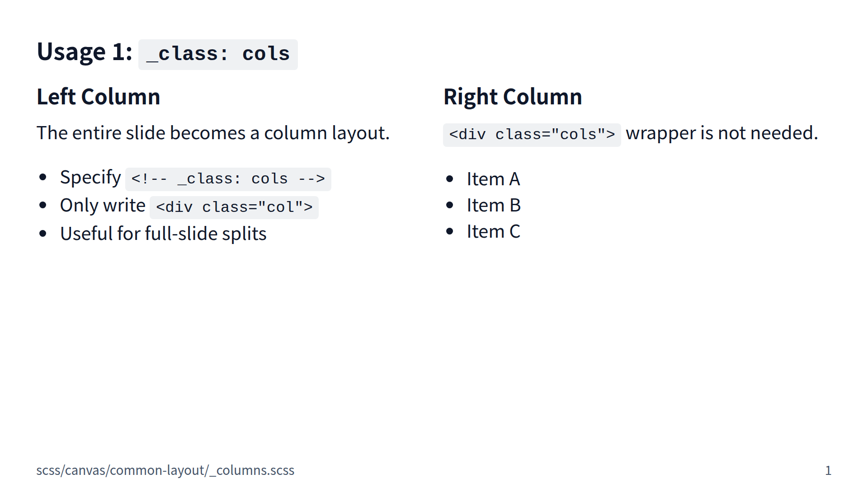Select the "Left Column" heading
This screenshot has height=488, width=868.
99,97
